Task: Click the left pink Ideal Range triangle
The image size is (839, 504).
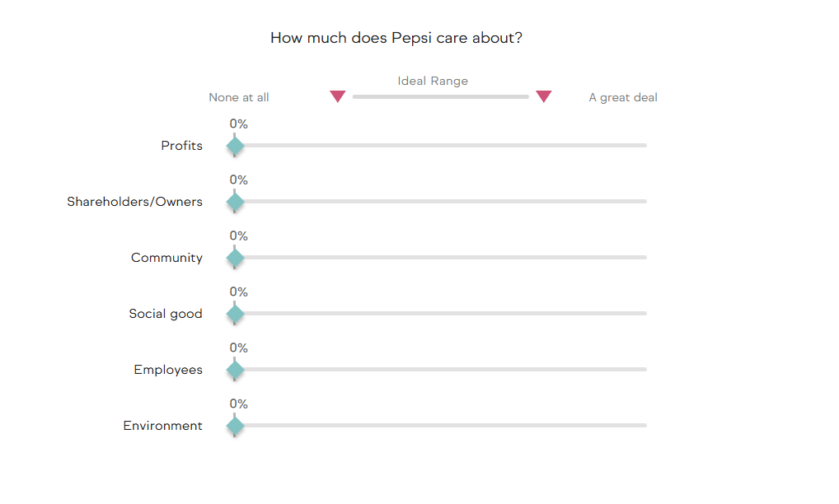Action: (337, 96)
